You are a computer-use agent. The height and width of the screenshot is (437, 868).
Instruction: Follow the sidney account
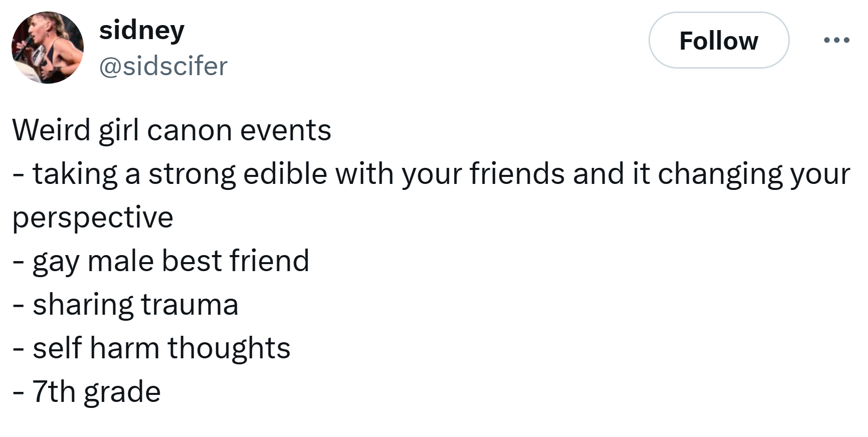719,40
